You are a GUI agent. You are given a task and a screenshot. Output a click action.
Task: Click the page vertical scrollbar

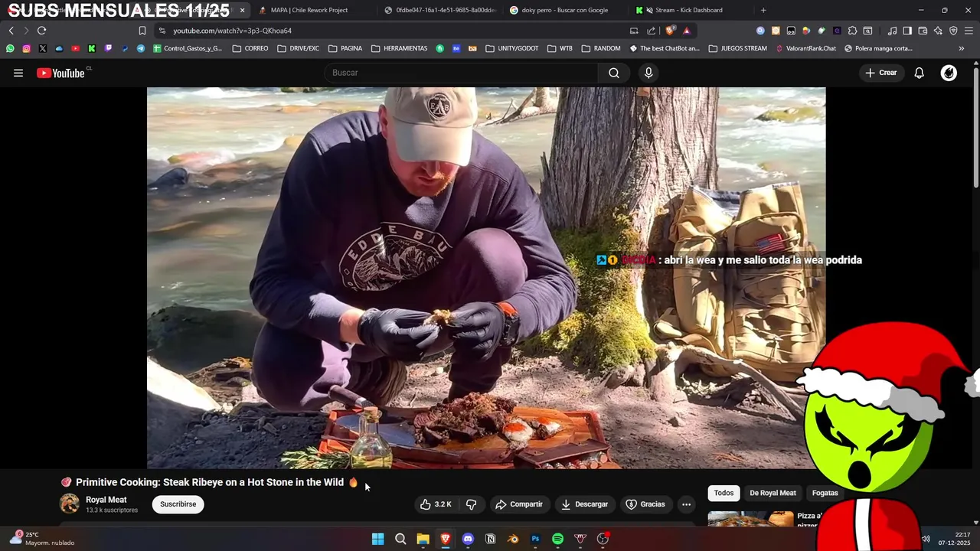975,126
